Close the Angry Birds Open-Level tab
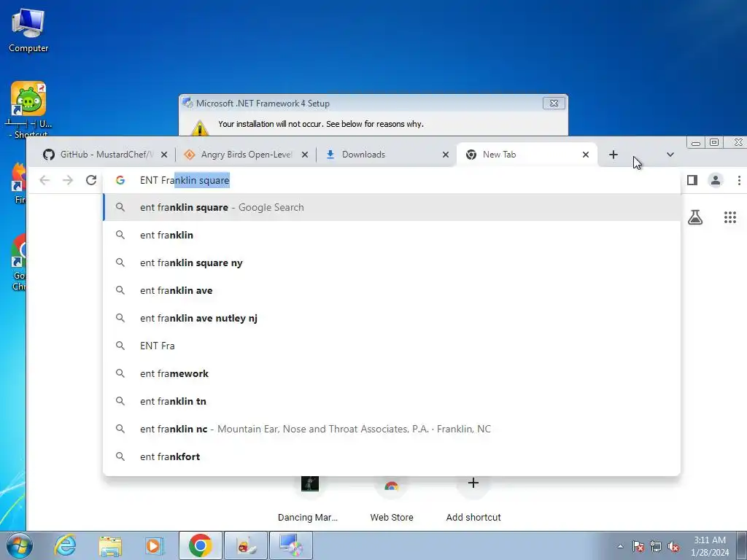Viewport: 747px width, 560px height. pyautogui.click(x=305, y=155)
